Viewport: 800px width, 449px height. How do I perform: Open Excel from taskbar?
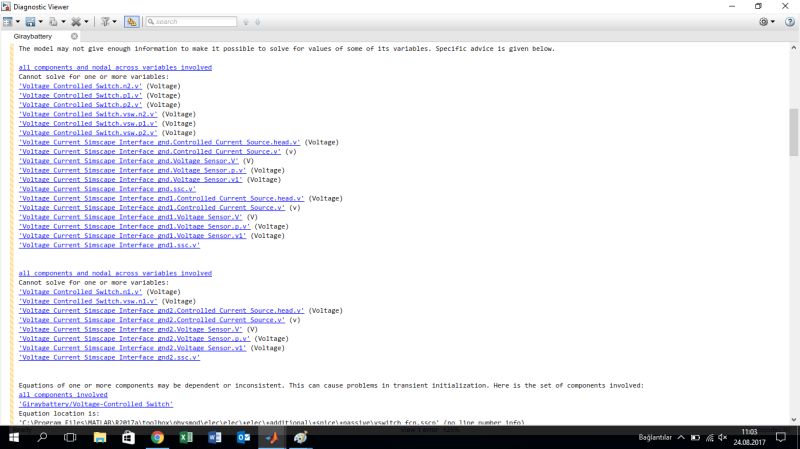tap(186, 437)
